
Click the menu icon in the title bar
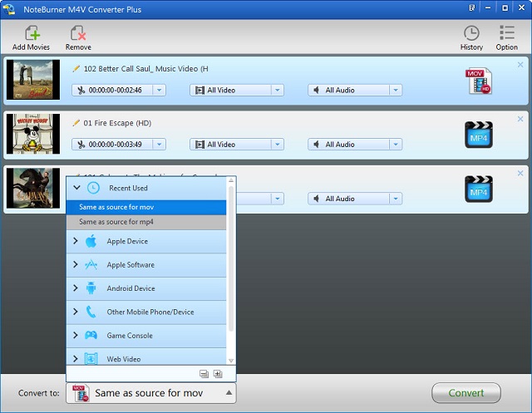[x=472, y=7]
